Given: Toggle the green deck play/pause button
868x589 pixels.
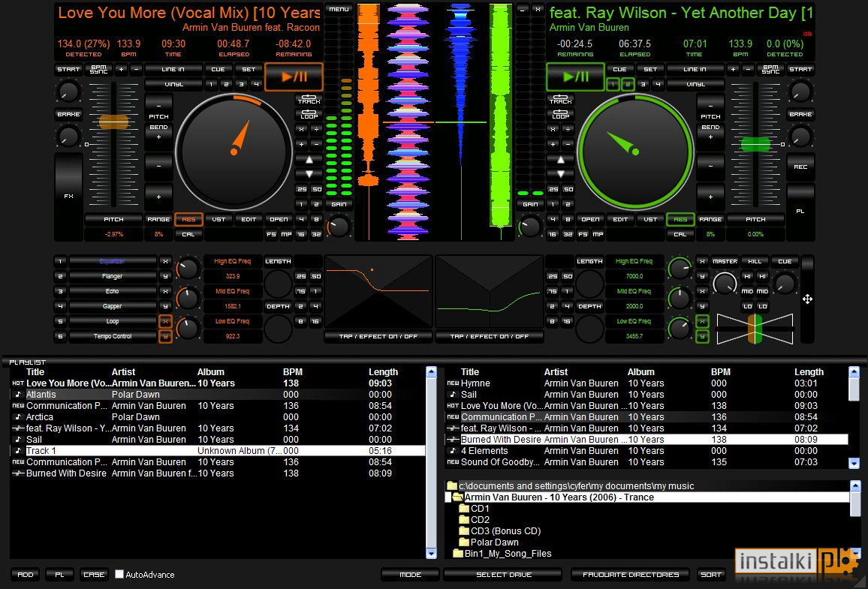Looking at the screenshot, I should (x=575, y=77).
